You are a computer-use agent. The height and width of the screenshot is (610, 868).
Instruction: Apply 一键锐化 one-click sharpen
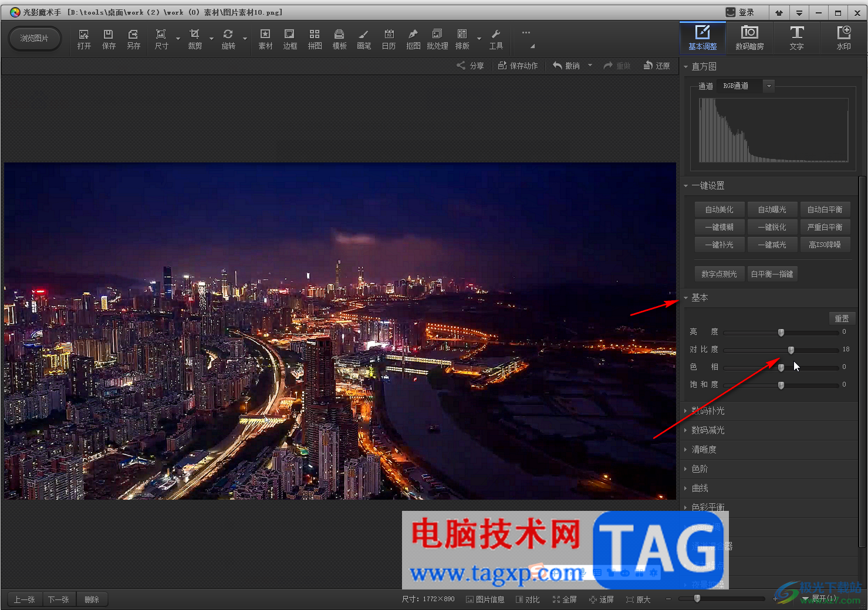point(772,227)
